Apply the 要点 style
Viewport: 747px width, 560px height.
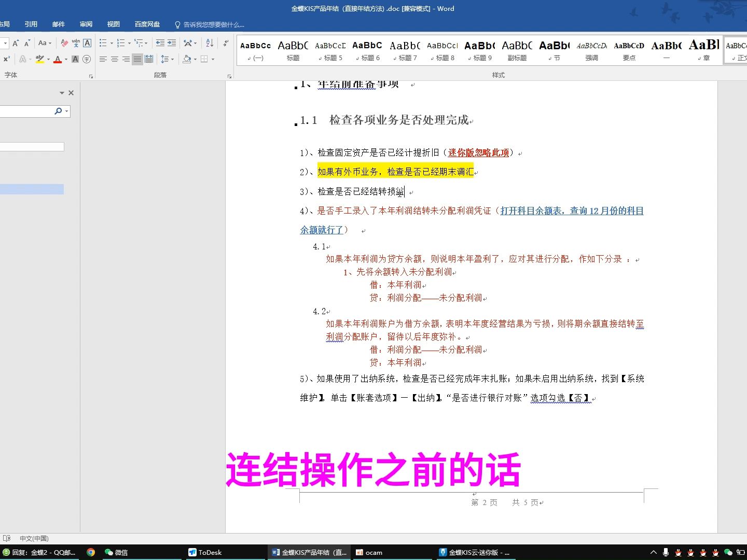click(x=629, y=51)
